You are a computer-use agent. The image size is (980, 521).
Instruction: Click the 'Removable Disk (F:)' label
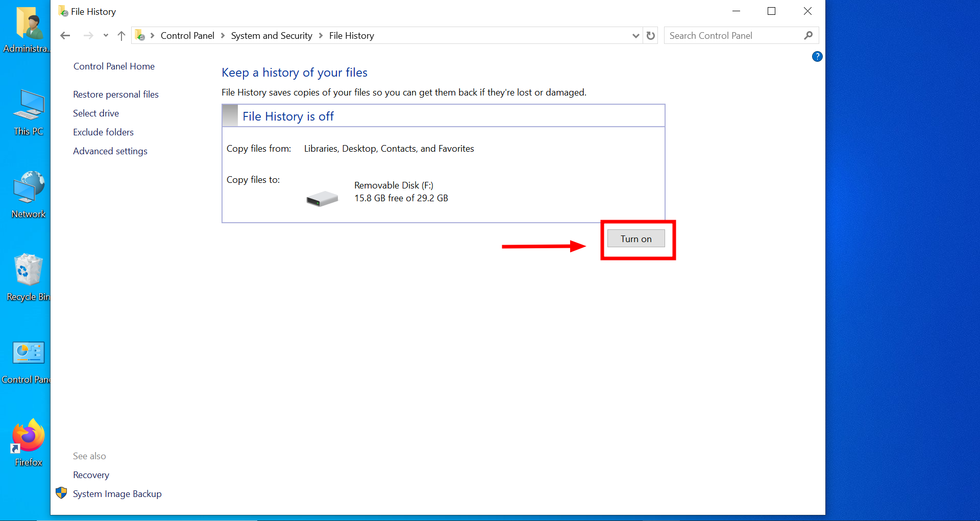(x=394, y=185)
